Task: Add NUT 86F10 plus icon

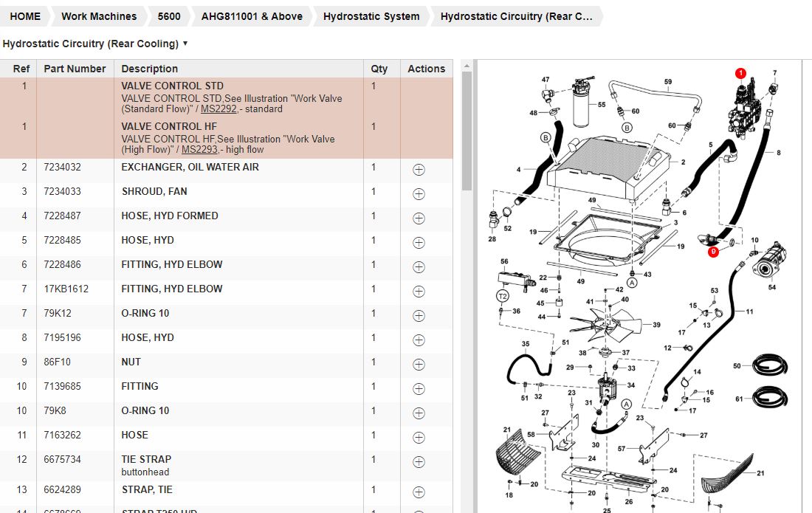Action: [x=419, y=365]
